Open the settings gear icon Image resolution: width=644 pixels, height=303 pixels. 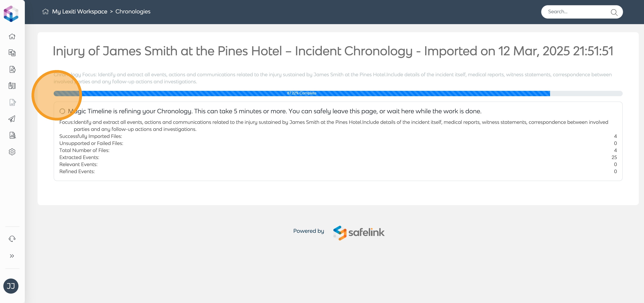[x=12, y=152]
